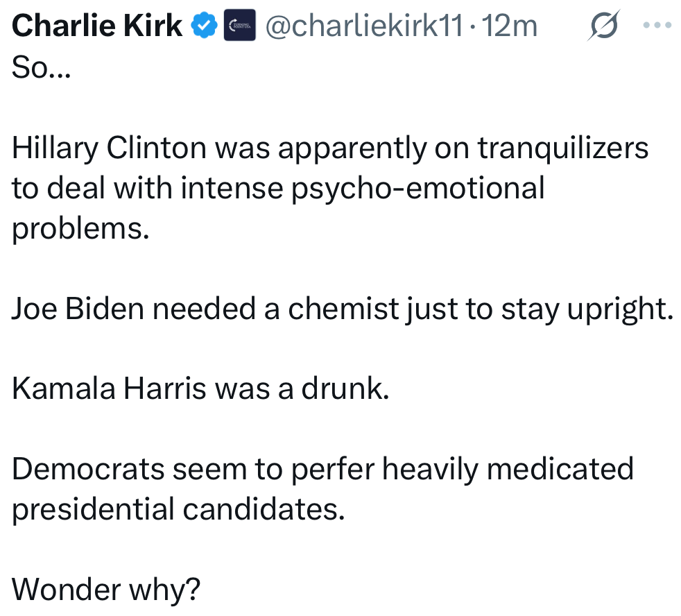Click the closing "Wonder why?" text
The image size is (681, 616).
coord(106,591)
